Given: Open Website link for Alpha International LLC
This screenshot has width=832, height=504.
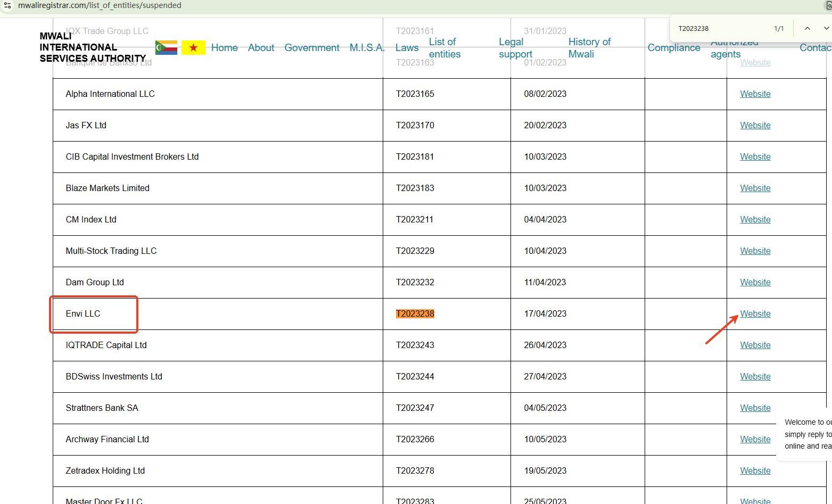Looking at the screenshot, I should (x=755, y=94).
